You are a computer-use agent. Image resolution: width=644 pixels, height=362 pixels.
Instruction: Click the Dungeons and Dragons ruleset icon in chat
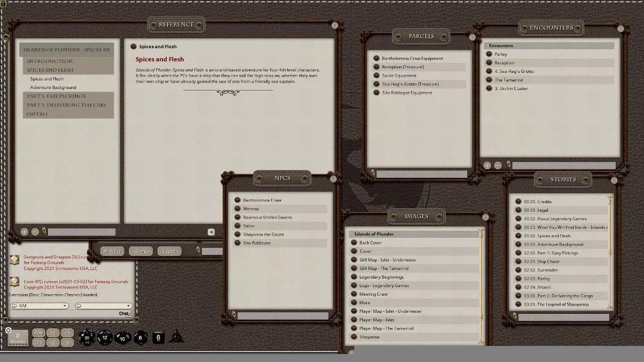[x=15, y=260]
